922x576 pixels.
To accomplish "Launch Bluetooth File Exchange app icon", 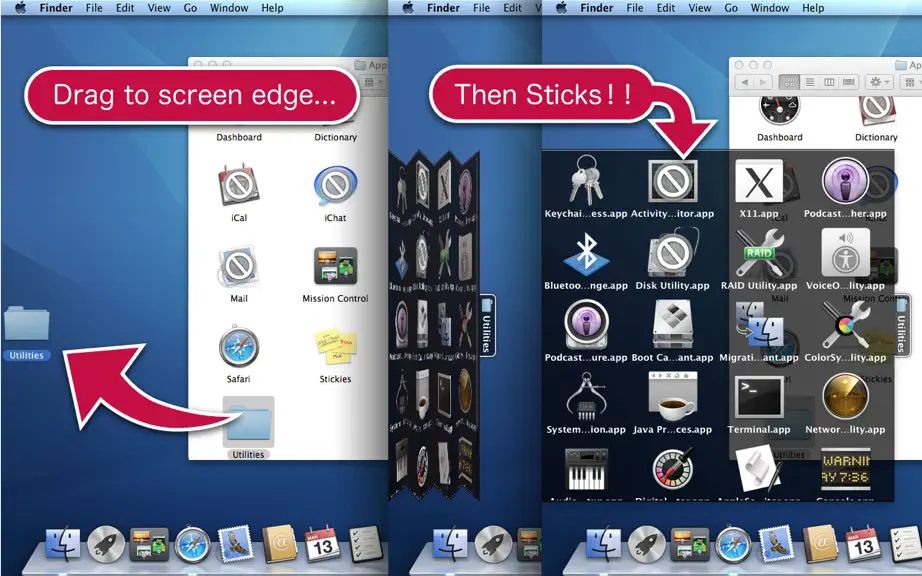I will click(586, 254).
